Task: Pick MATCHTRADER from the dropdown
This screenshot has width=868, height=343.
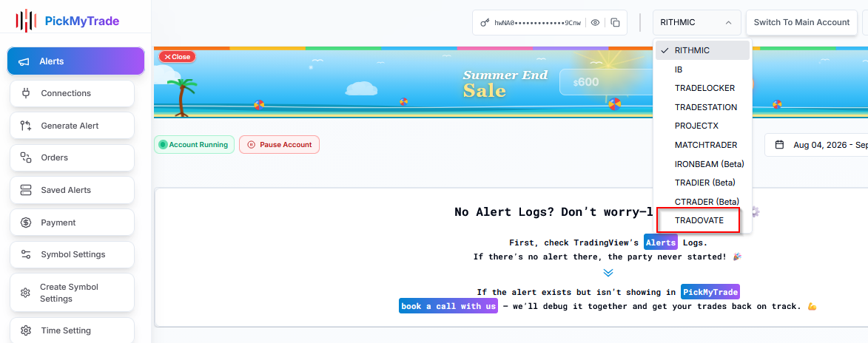Action: pyautogui.click(x=702, y=145)
